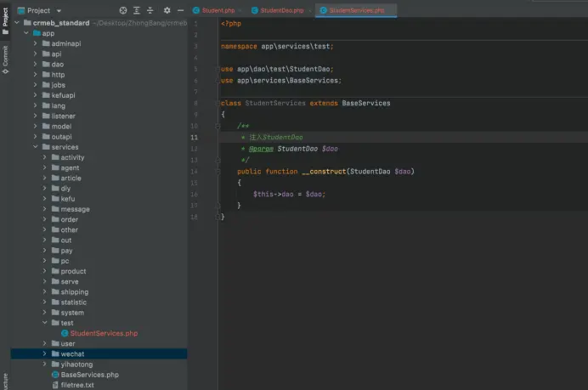
Task: Close the StudentServices.php tab
Action: click(388, 10)
